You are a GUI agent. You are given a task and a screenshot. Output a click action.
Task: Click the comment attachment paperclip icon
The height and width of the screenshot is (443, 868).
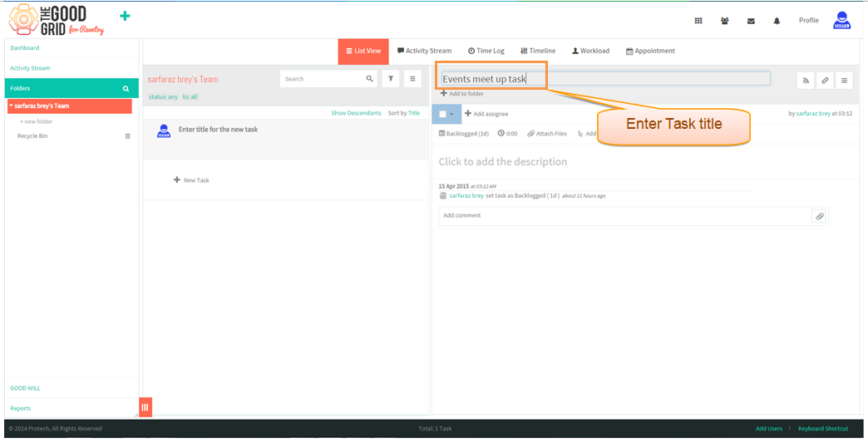point(819,216)
